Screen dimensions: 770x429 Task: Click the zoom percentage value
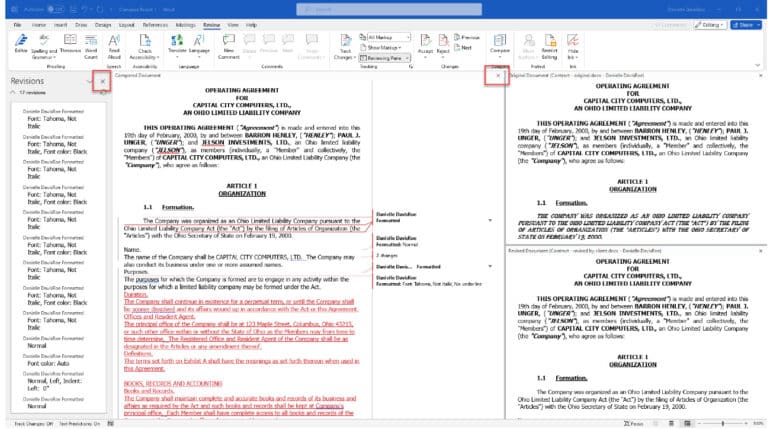758,423
